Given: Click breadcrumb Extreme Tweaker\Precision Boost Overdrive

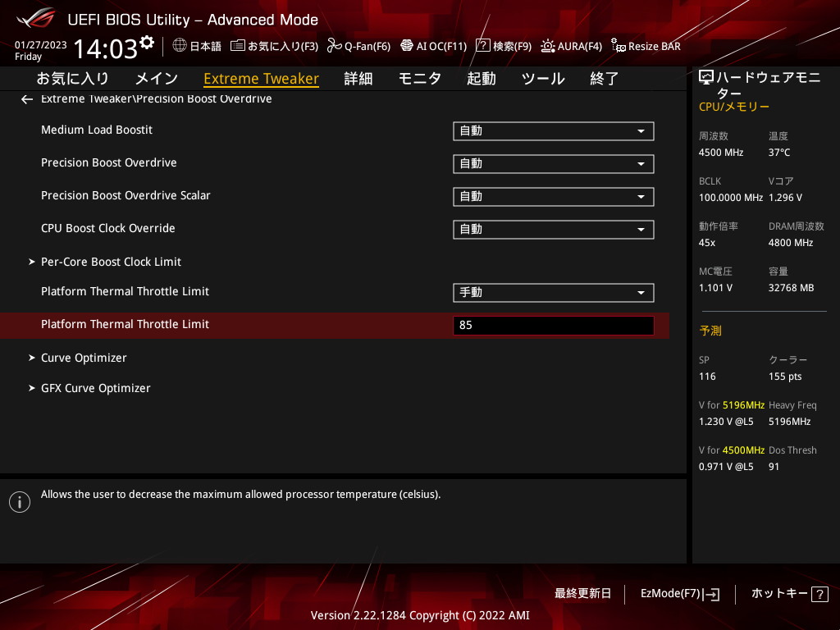Looking at the screenshot, I should (157, 98).
